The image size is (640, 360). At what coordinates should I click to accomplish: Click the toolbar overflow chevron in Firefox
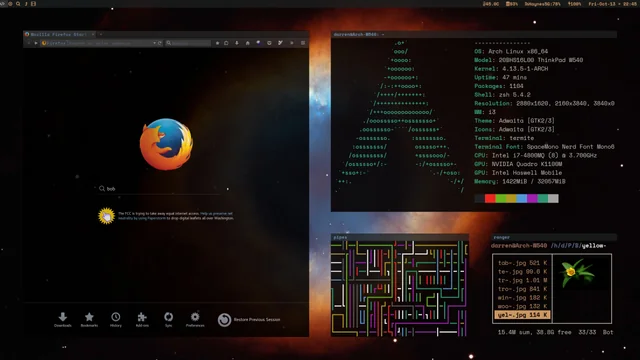click(291, 43)
